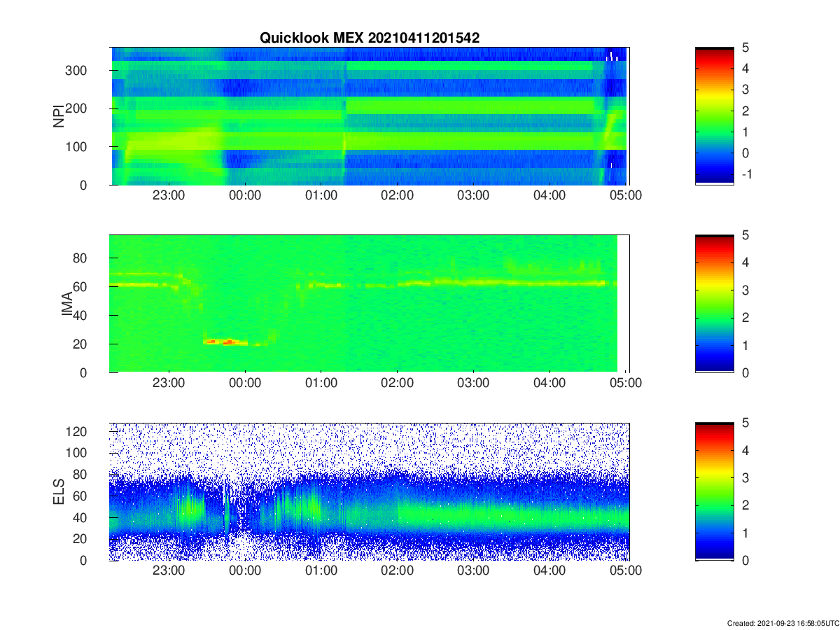The width and height of the screenshot is (840, 630).
Task: Click 02:00 time label under ELS panel
Action: (397, 571)
